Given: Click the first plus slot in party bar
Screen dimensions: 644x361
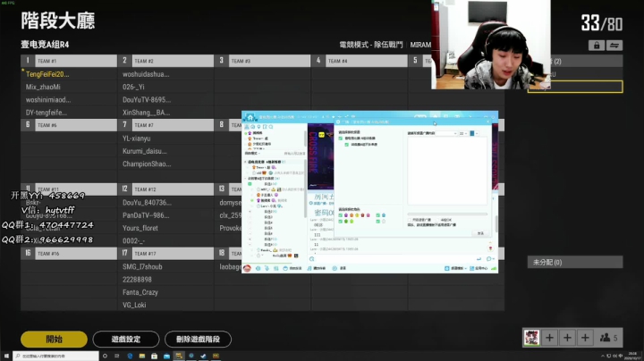Looking at the screenshot, I should pyautogui.click(x=549, y=338).
